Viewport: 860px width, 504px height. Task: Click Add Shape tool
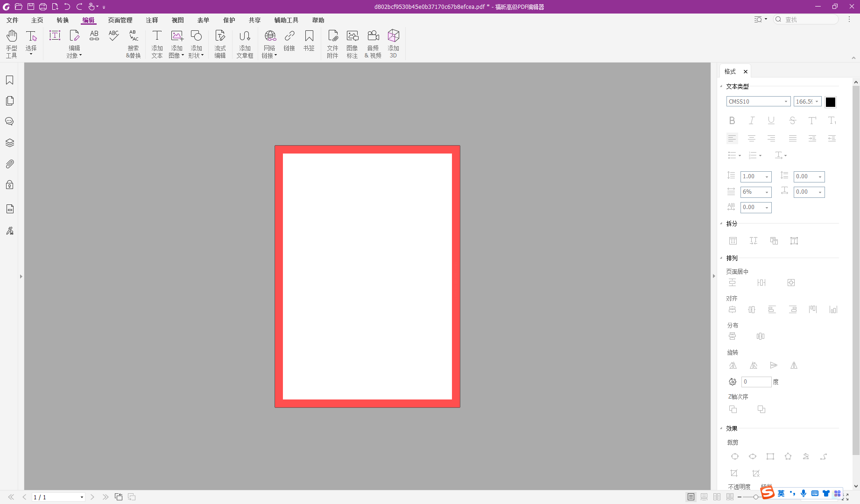click(196, 44)
